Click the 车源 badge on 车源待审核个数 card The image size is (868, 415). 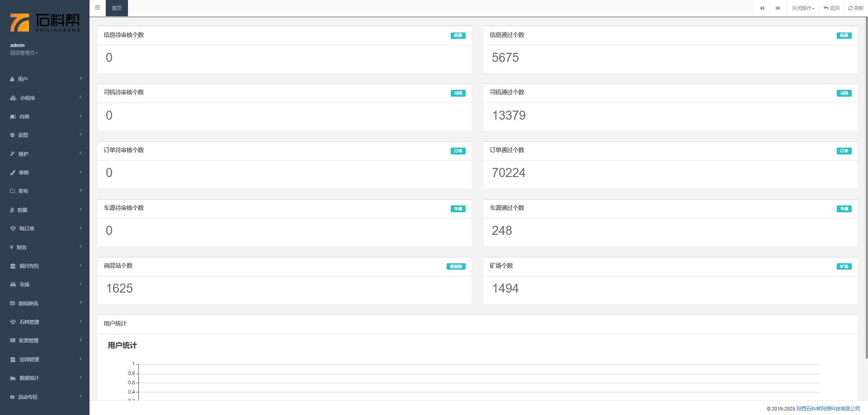pos(458,209)
